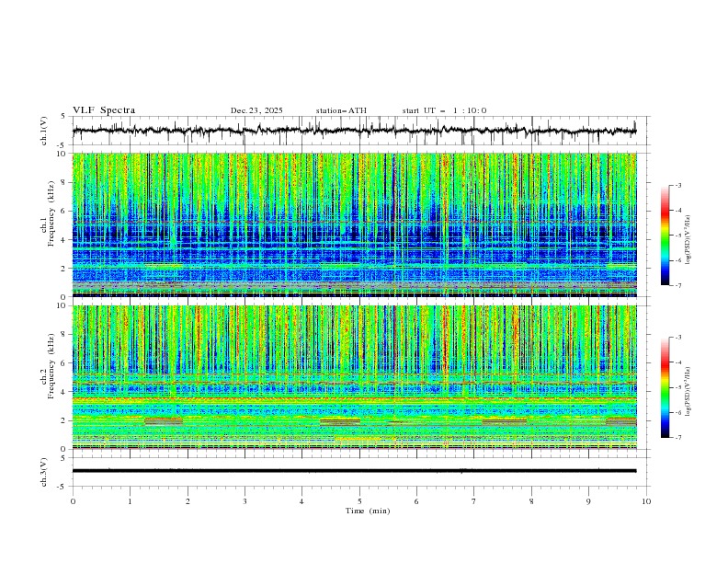Click time axis tick label '3'

tap(245, 501)
